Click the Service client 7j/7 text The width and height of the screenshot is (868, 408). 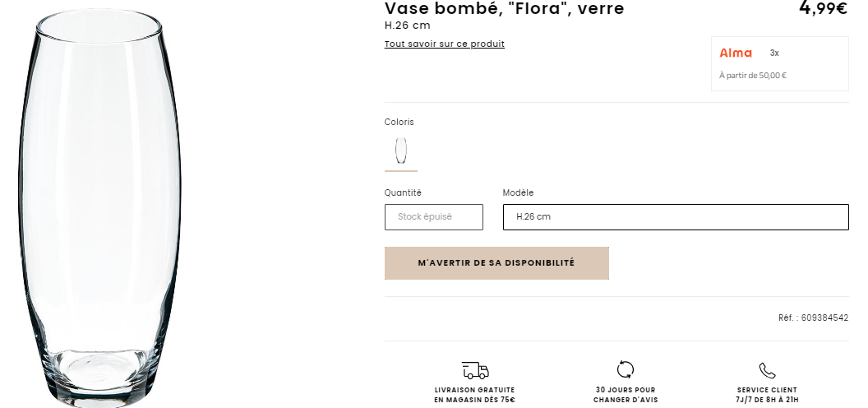pyautogui.click(x=767, y=395)
